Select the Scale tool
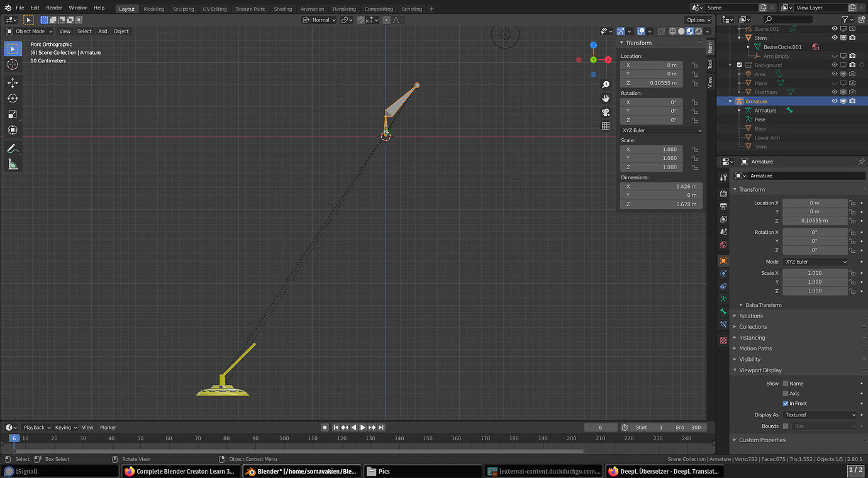This screenshot has width=868, height=478. pyautogui.click(x=13, y=114)
